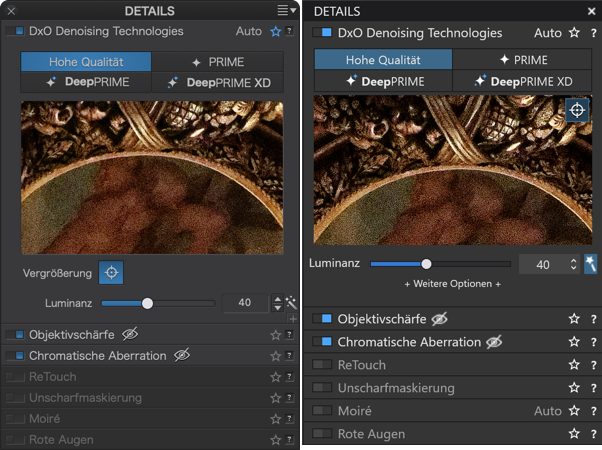
Task: Favorite Moiré star in right panel
Action: pos(574,410)
